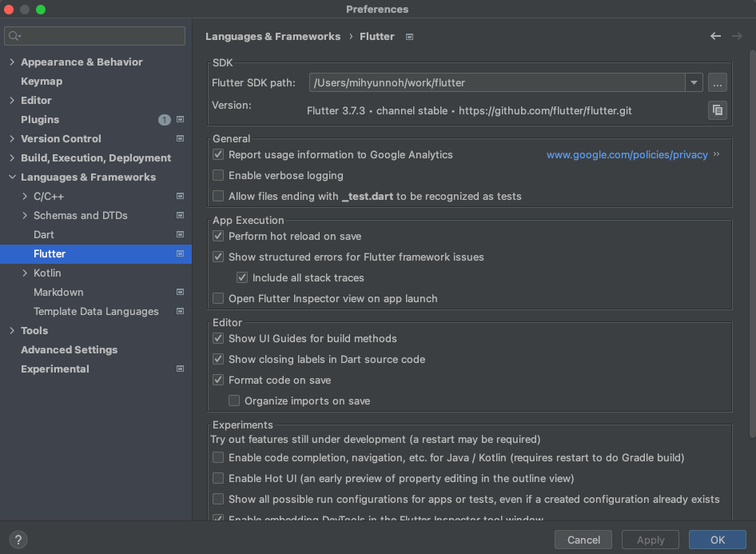Select Template Data Languages item
Image resolution: width=756 pixels, height=554 pixels.
pyautogui.click(x=96, y=312)
